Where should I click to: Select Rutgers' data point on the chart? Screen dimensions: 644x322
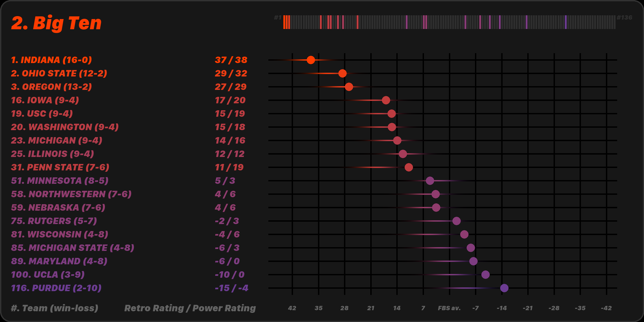[456, 221]
